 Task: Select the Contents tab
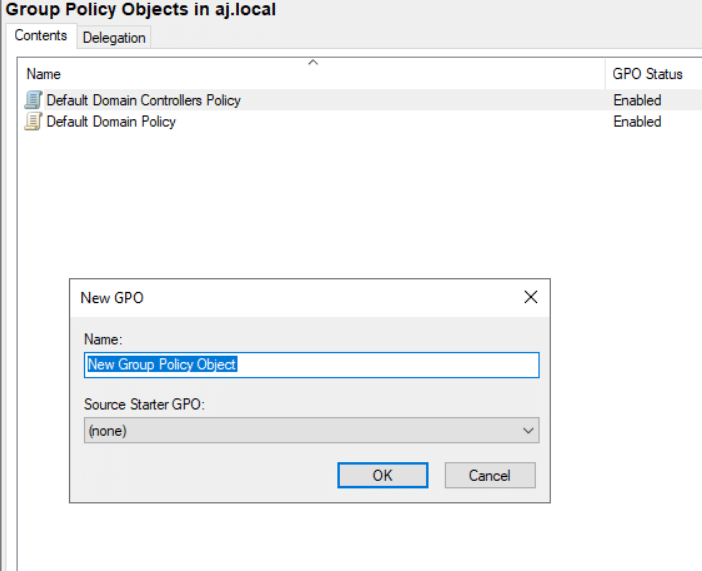[x=41, y=36]
